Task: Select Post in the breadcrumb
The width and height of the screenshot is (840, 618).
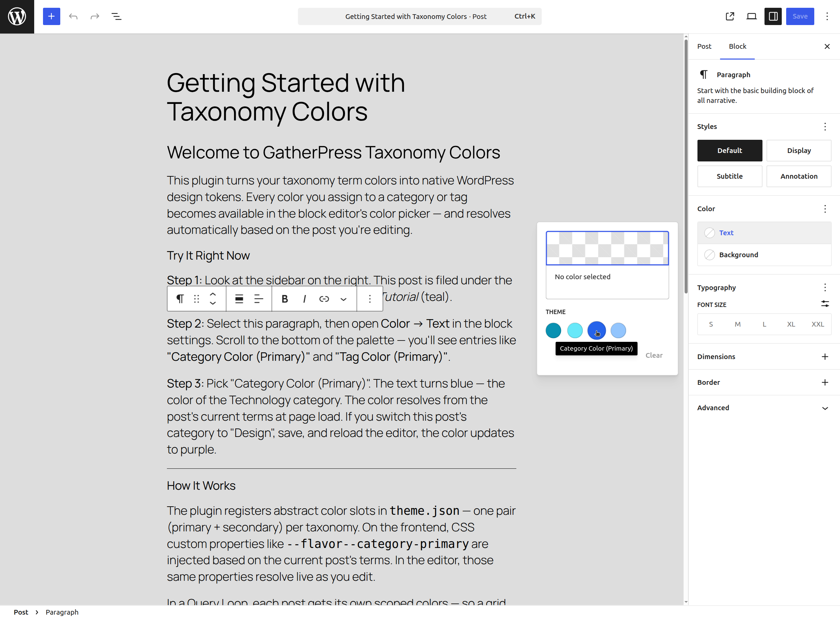Action: [21, 612]
